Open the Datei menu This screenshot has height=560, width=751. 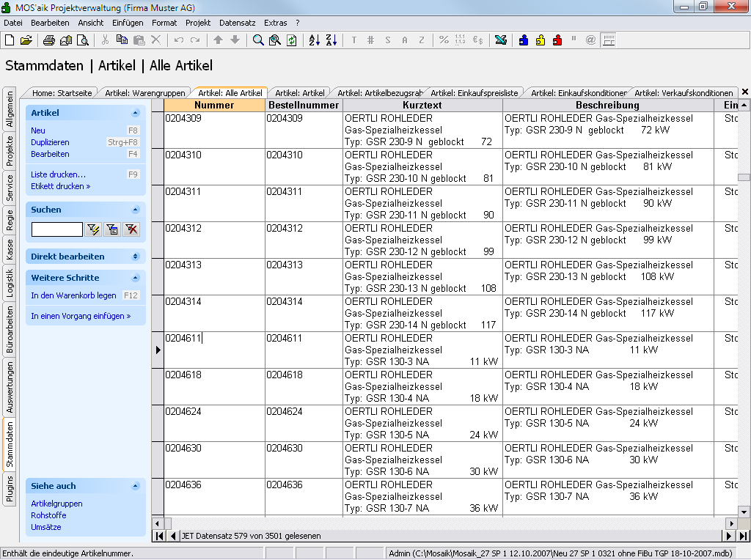[x=13, y=23]
